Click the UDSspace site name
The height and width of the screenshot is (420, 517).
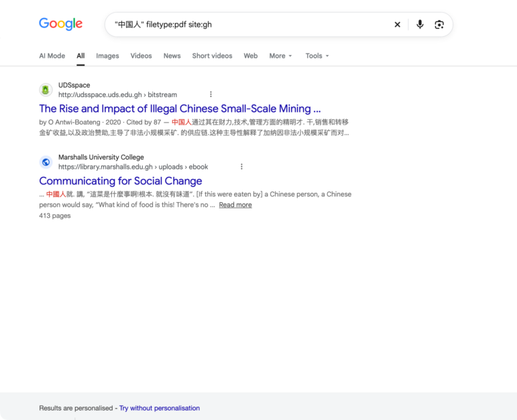pos(74,85)
